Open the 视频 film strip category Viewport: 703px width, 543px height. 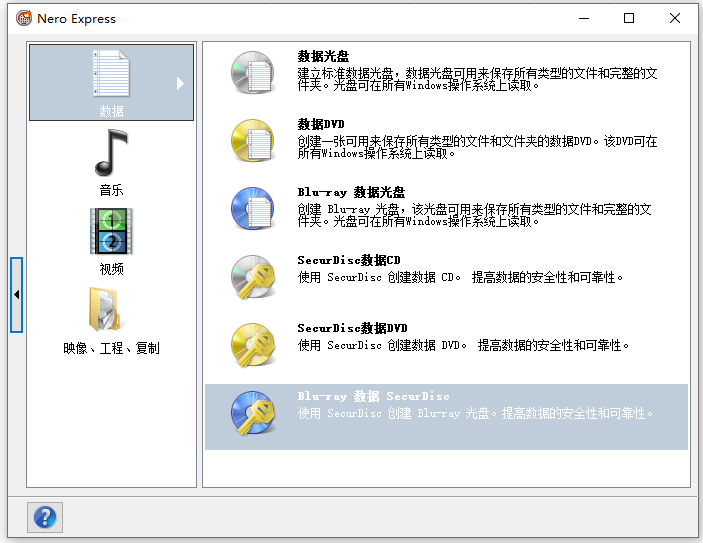point(111,231)
